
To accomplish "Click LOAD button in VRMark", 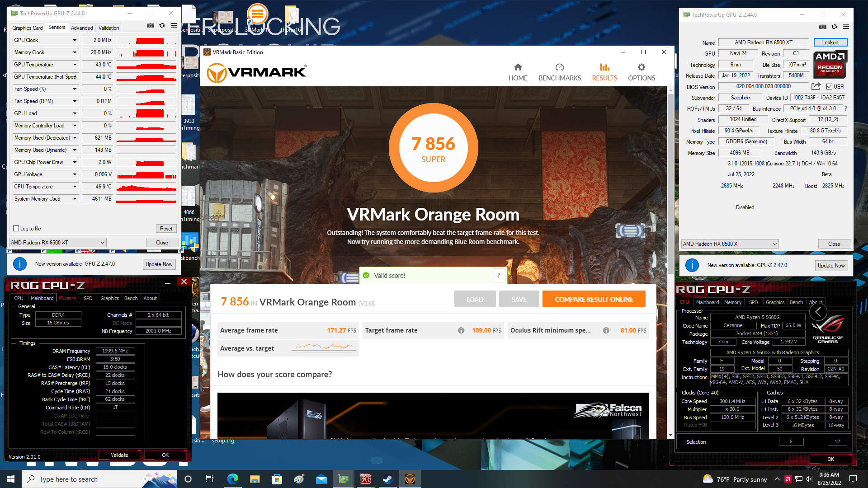I will click(475, 299).
